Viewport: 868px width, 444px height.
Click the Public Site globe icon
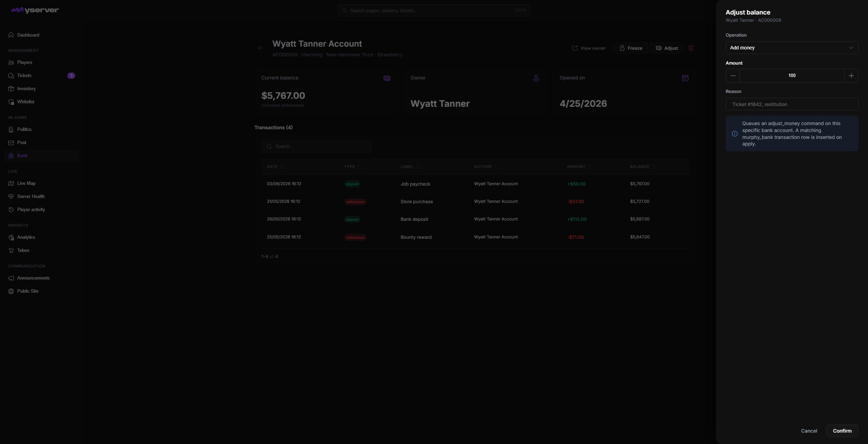(x=11, y=291)
